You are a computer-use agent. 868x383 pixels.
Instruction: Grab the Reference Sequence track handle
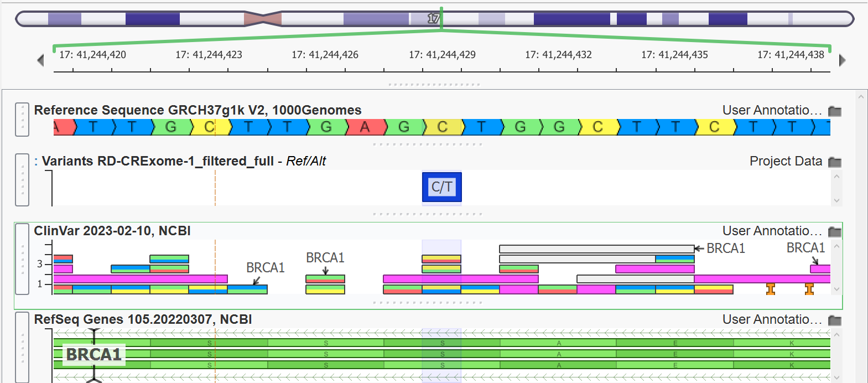coord(22,119)
